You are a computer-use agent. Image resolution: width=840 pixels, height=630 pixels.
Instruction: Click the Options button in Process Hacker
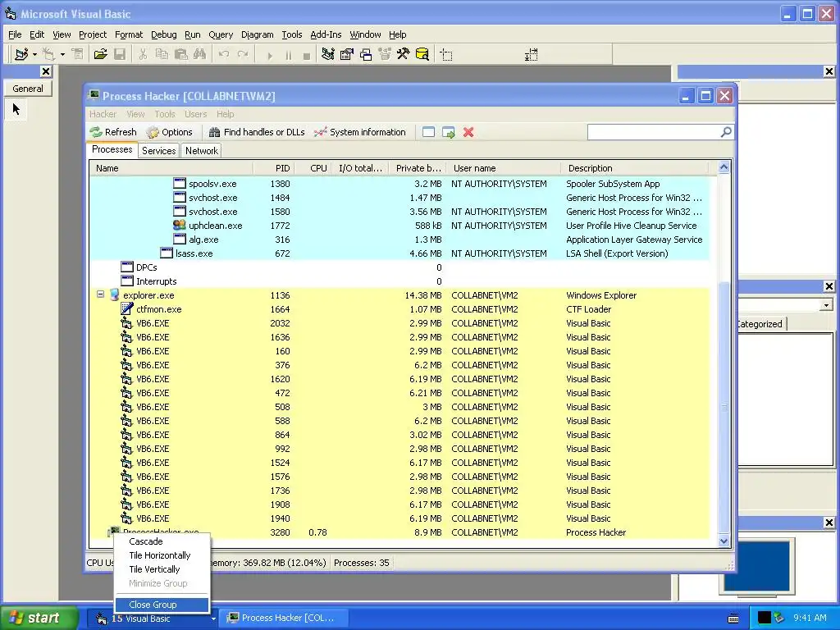pyautogui.click(x=170, y=132)
